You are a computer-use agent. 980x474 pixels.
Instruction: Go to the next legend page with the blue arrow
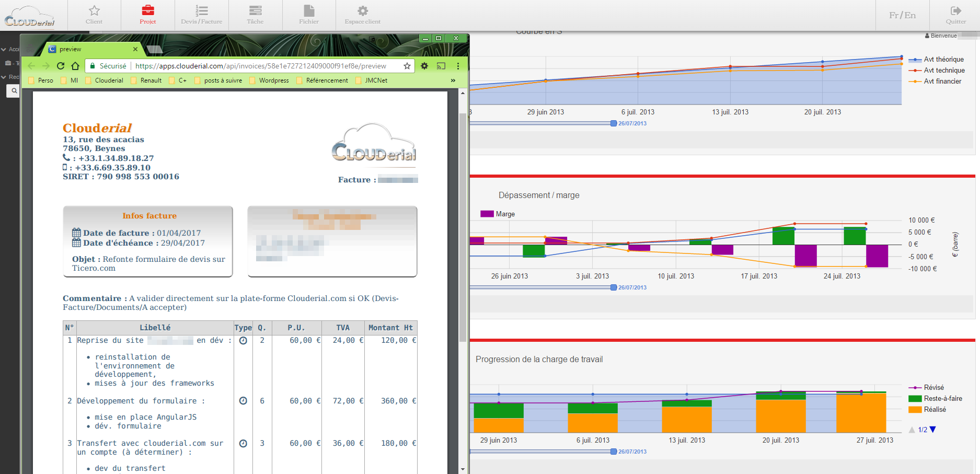pos(933,430)
